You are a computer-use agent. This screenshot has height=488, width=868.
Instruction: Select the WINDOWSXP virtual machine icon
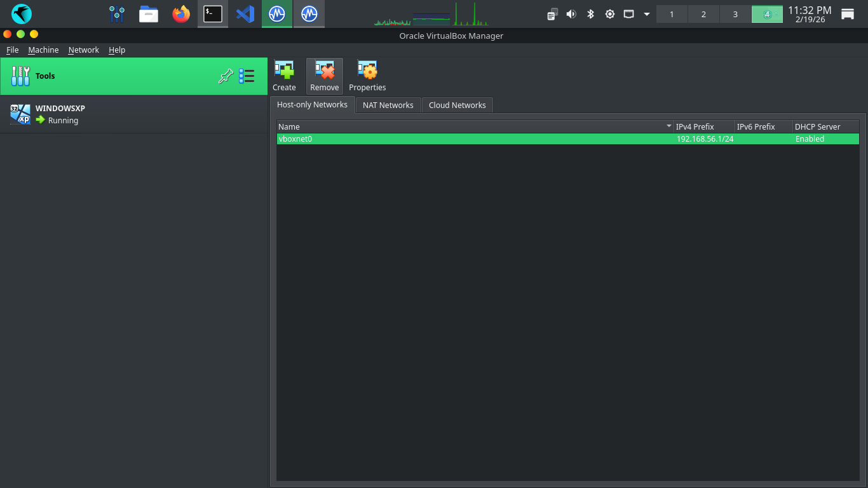pos(20,114)
